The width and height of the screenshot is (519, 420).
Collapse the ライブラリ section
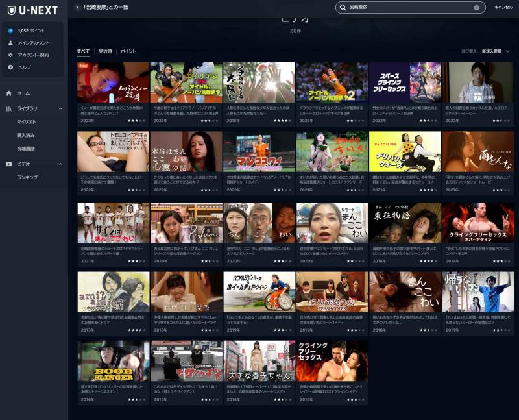(60, 108)
